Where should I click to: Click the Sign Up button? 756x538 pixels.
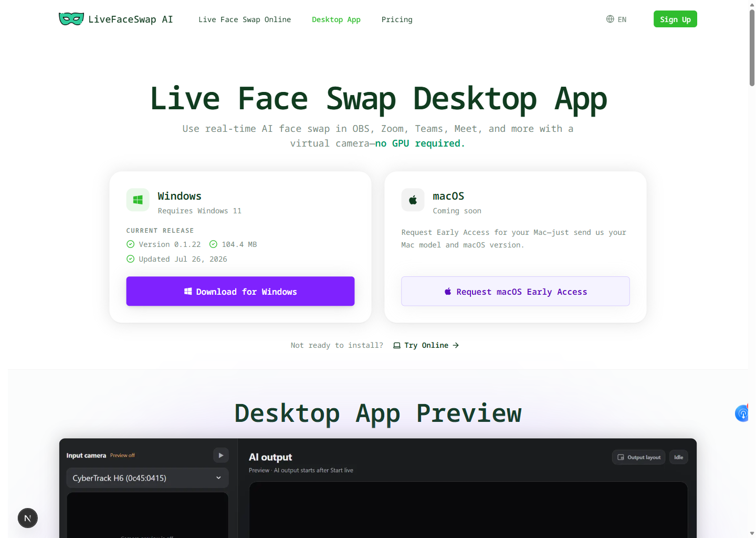tap(675, 19)
